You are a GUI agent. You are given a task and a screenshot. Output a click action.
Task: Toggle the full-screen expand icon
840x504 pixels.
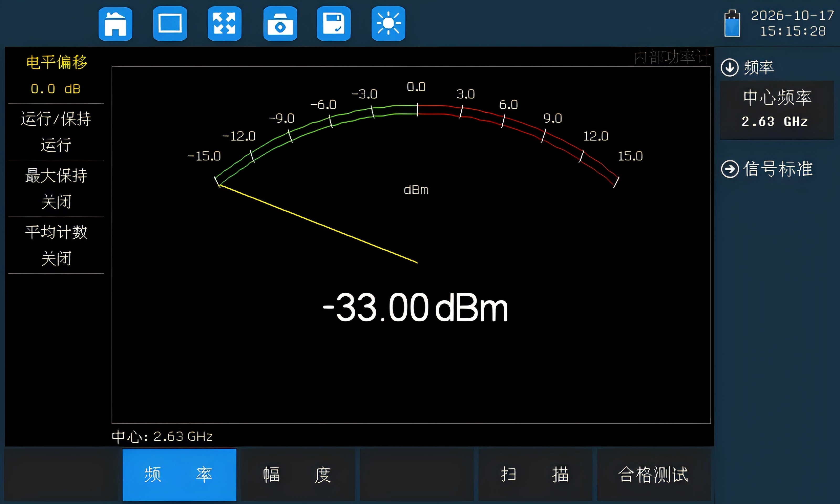coord(224,24)
